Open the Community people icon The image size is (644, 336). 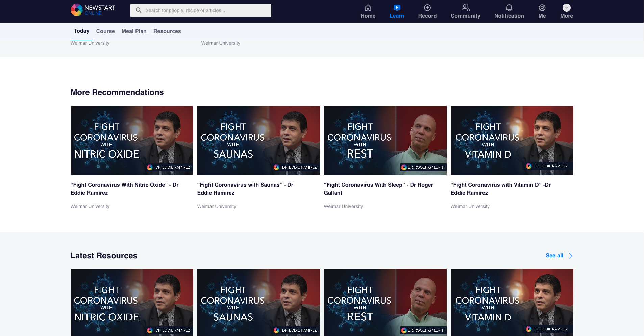pyautogui.click(x=465, y=8)
